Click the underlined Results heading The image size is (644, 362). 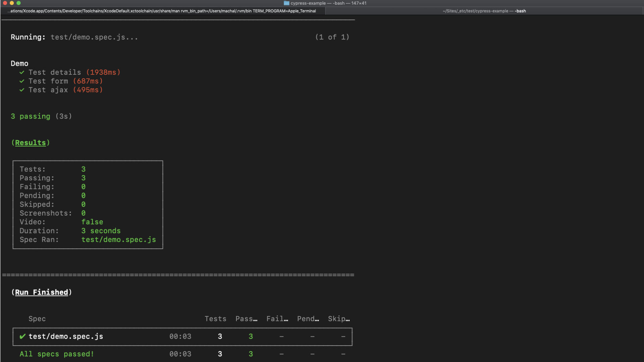[30, 143]
